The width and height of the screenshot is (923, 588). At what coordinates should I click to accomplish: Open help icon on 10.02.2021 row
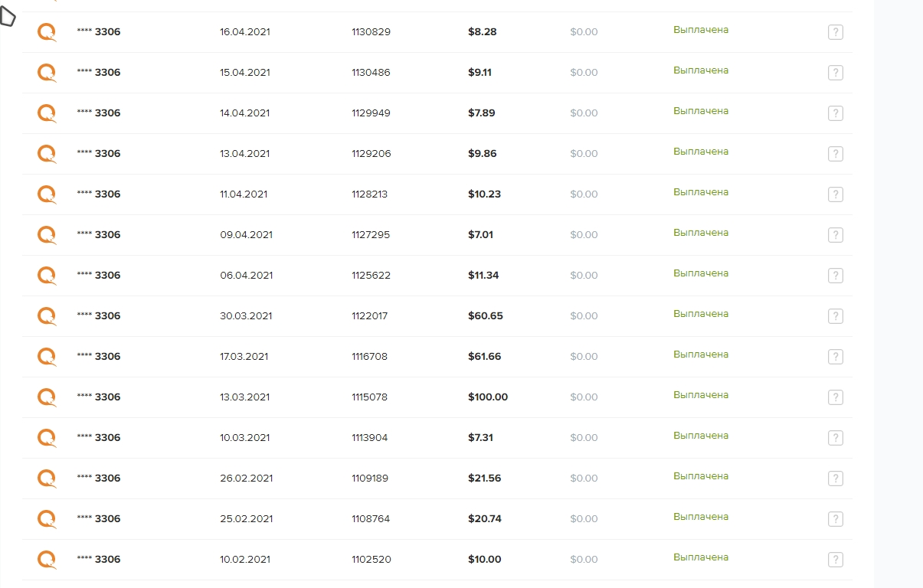tap(836, 560)
